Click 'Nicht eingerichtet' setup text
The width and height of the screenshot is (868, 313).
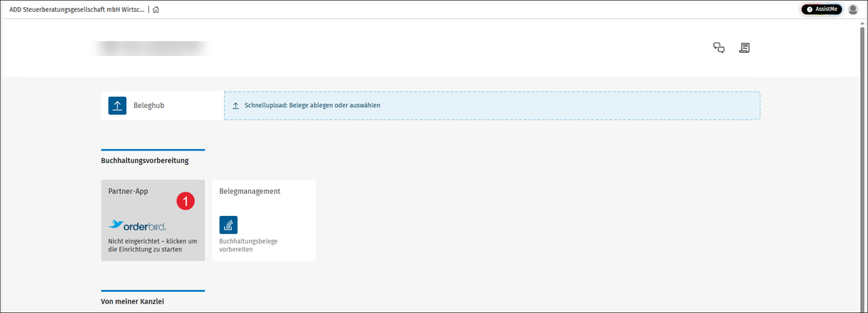pyautogui.click(x=153, y=245)
